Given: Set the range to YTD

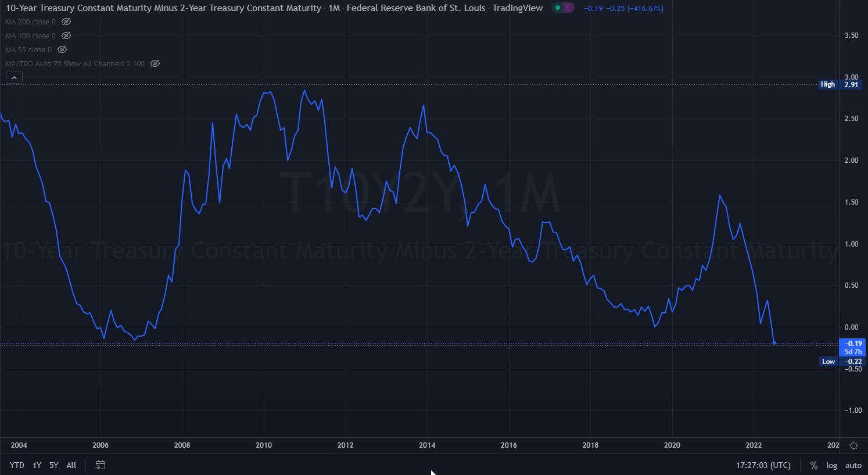Looking at the screenshot, I should click(17, 465).
